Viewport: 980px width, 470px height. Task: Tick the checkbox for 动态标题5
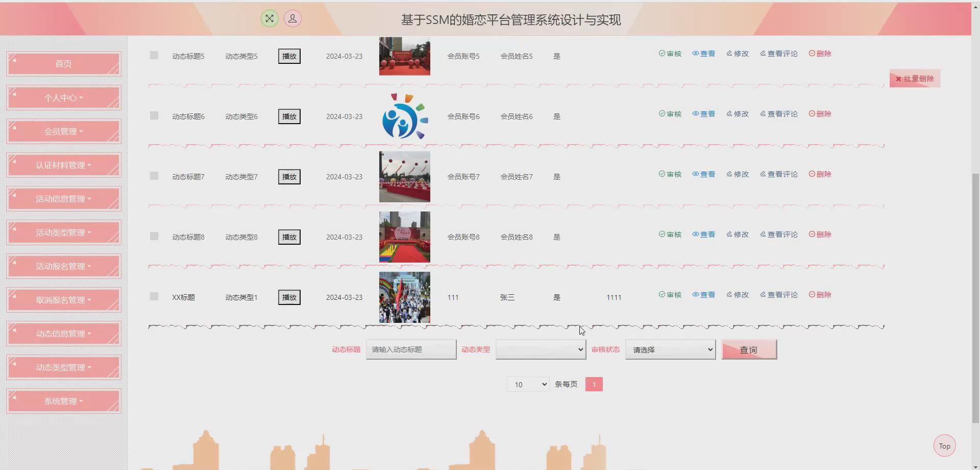[x=154, y=55]
